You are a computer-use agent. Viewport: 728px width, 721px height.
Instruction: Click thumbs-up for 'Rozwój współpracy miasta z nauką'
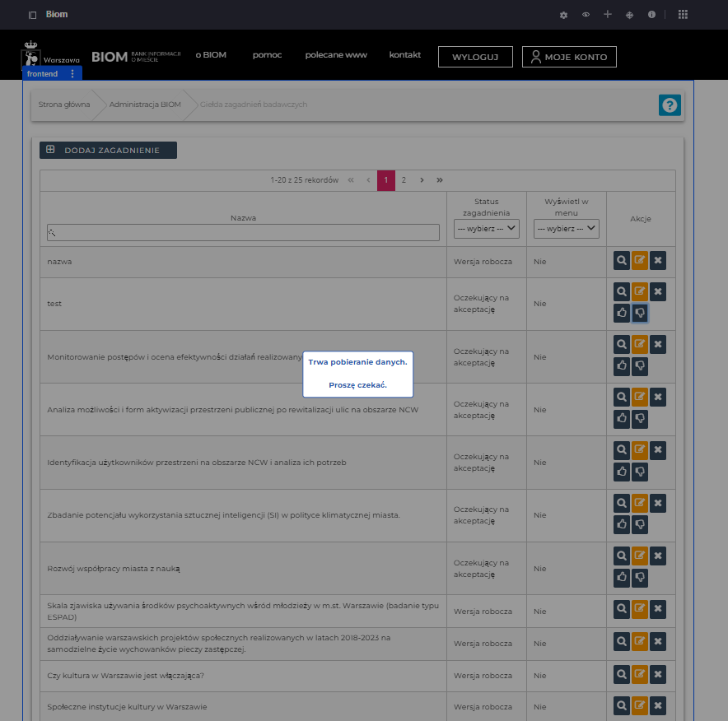pos(622,577)
